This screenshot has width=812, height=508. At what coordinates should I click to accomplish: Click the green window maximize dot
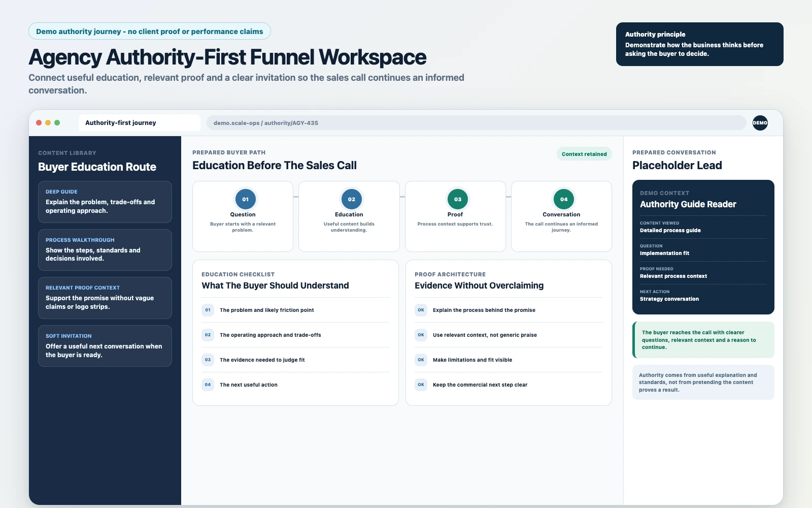coord(57,123)
